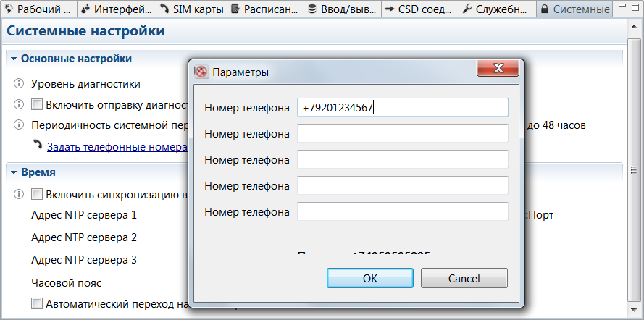Open the Рабочий tab
The image size is (644, 320).
[38, 9]
